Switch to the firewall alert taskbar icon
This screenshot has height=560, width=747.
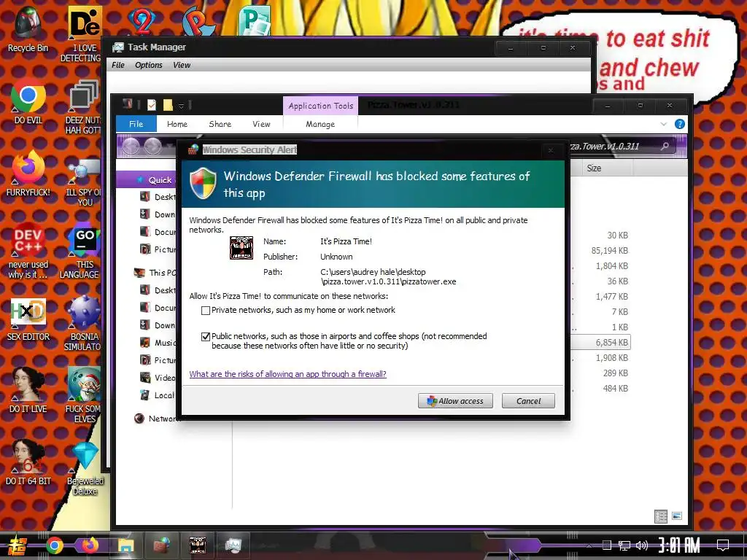tap(162, 545)
